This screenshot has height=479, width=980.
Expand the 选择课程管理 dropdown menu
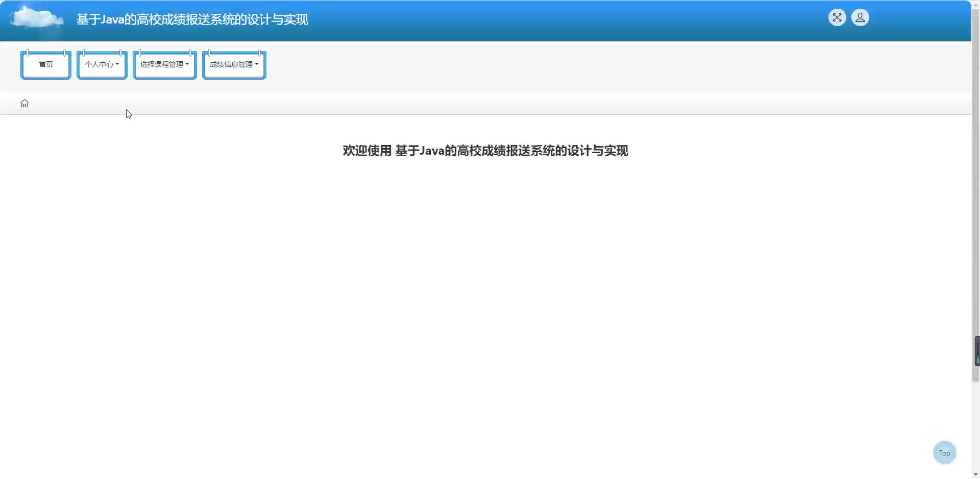point(165,65)
